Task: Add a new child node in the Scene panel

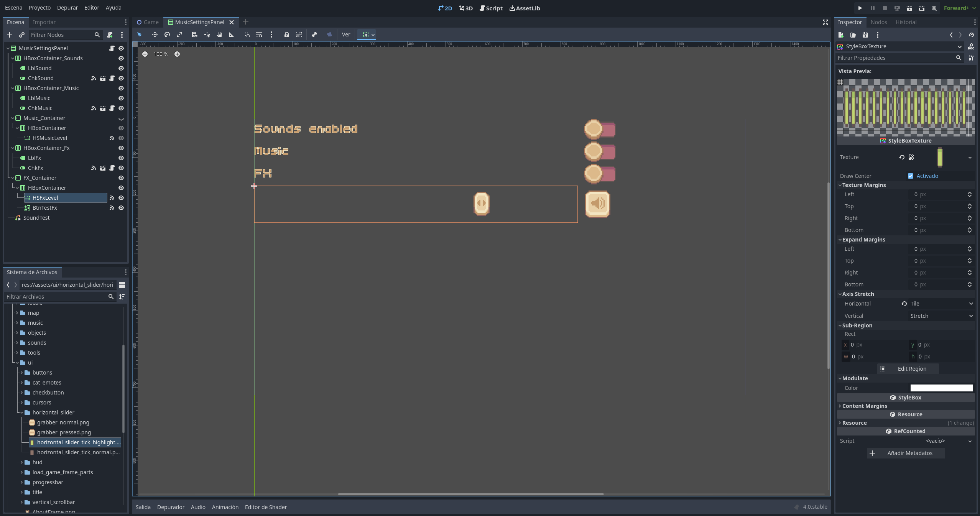Action: pos(10,35)
